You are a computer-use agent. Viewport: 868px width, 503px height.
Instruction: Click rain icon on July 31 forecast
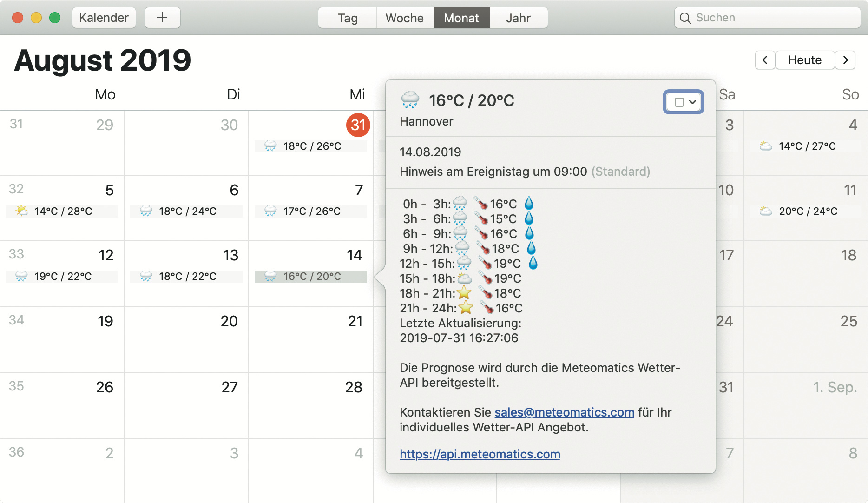(270, 146)
